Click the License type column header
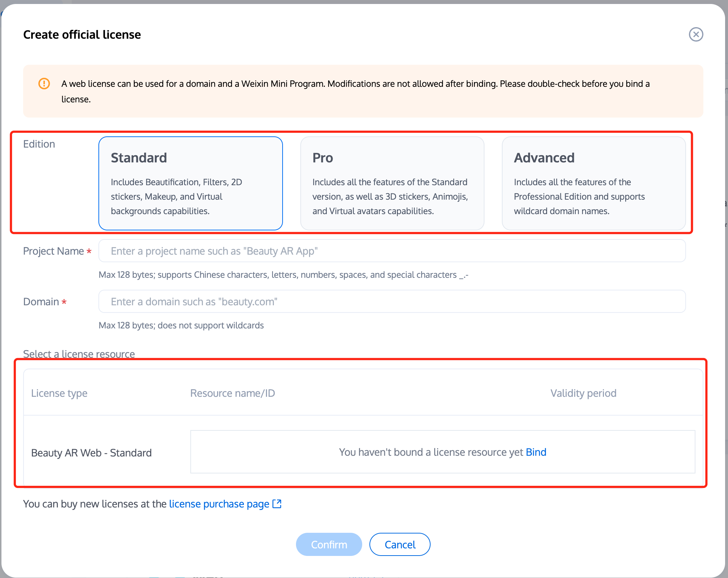Screen dimensions: 728x578 pyautogui.click(x=59, y=393)
